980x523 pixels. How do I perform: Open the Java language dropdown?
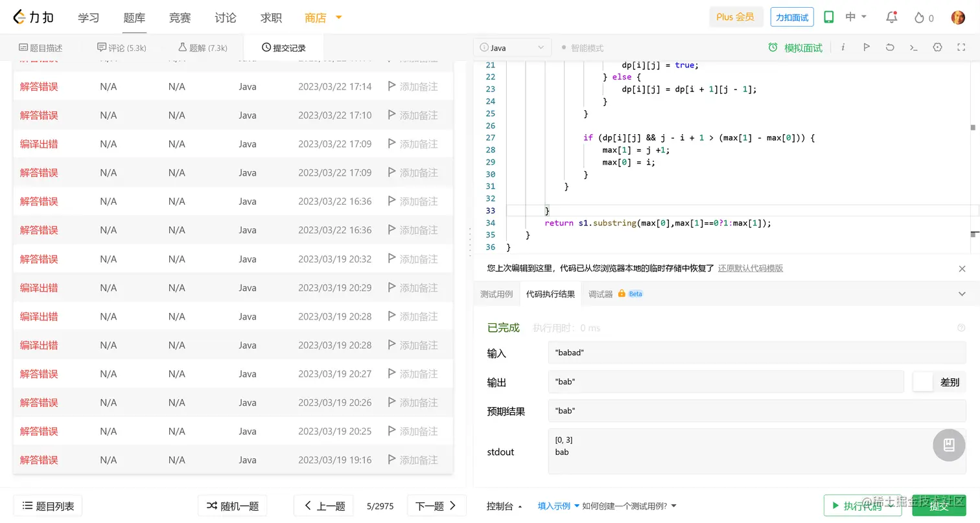(x=512, y=47)
